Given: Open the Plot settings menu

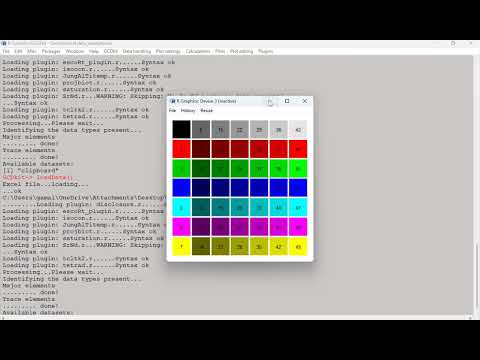Looking at the screenshot, I should pos(168,51).
